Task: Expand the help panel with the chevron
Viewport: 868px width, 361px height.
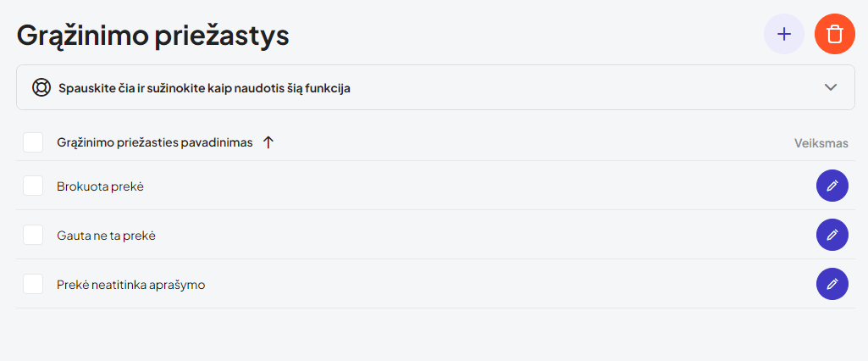Action: [831, 87]
